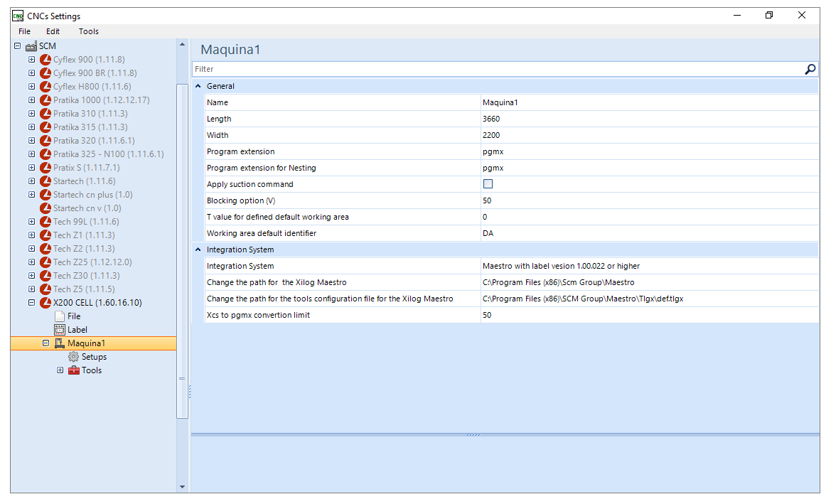Screen dimensions: 831x504
Task: Expand the Pratix S node
Action: pyautogui.click(x=32, y=168)
